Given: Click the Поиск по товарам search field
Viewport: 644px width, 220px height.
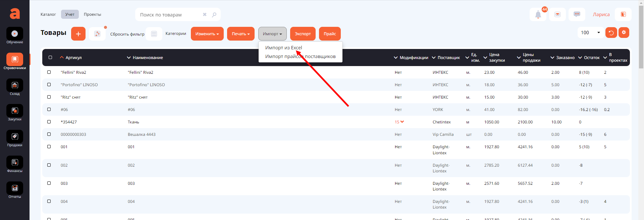Looking at the screenshot, I should tap(169, 15).
